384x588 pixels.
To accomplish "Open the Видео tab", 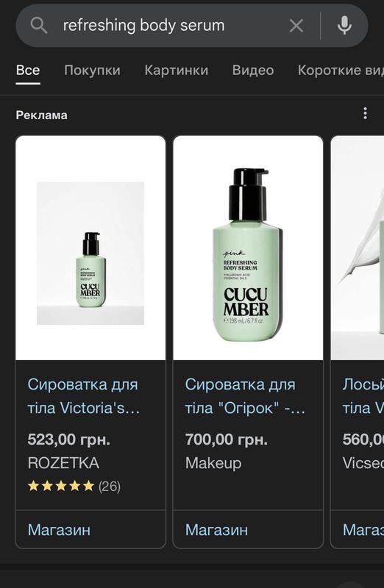I will (x=253, y=70).
